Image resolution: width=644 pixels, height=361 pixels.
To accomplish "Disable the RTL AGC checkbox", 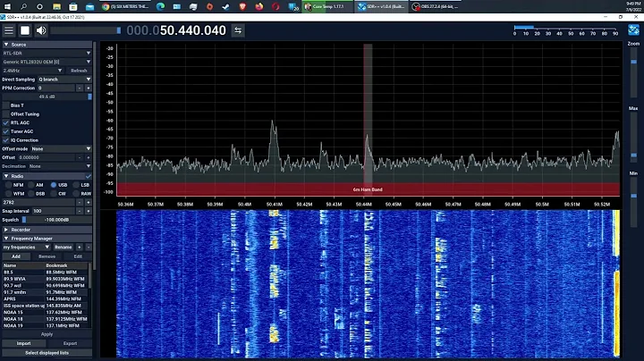I will (5, 122).
